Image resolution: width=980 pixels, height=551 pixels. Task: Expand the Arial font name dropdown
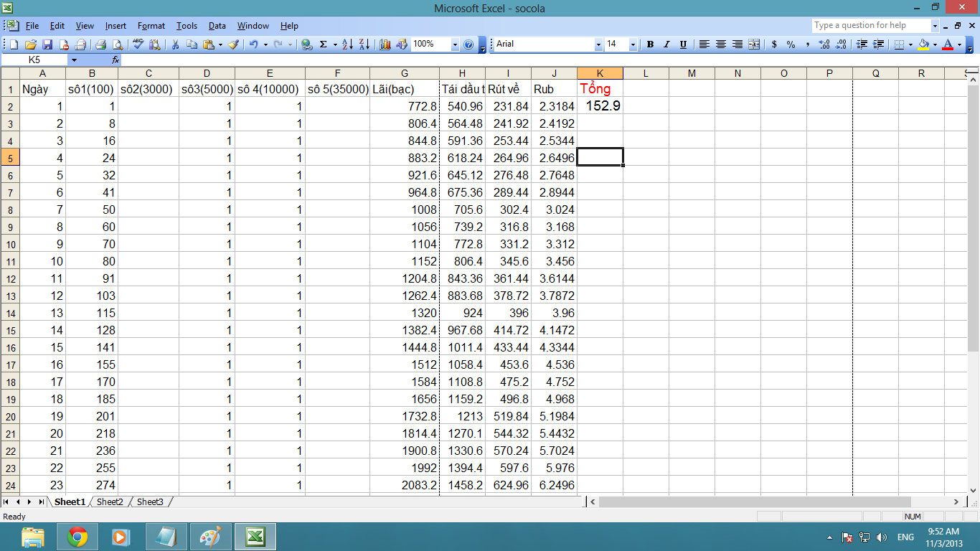point(598,44)
